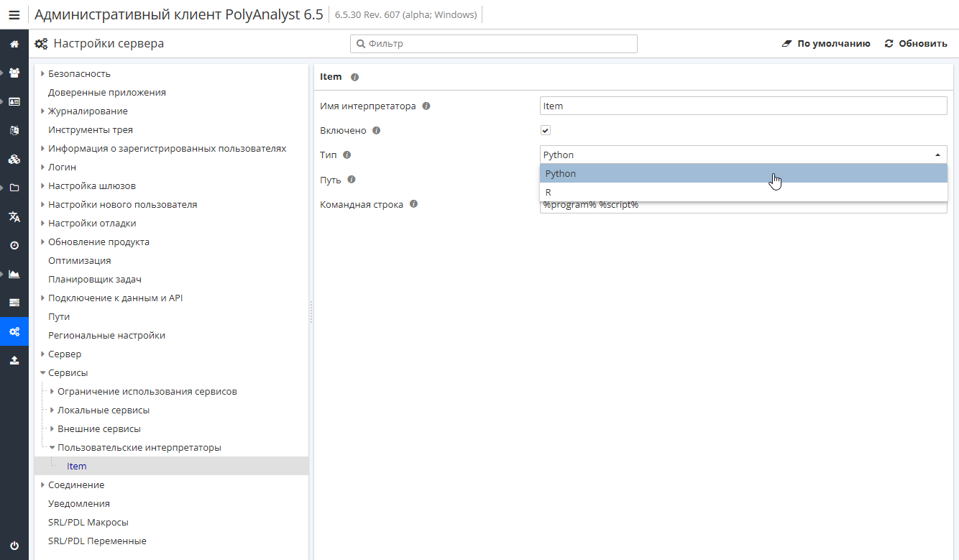Click По умолчанию reset button
The height and width of the screenshot is (560, 959).
825,44
